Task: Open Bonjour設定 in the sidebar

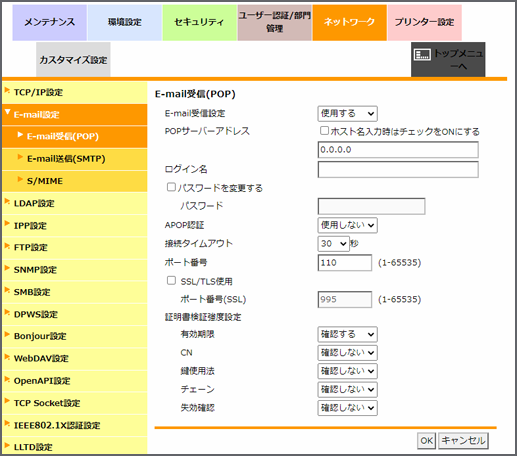Action: pyautogui.click(x=75, y=336)
